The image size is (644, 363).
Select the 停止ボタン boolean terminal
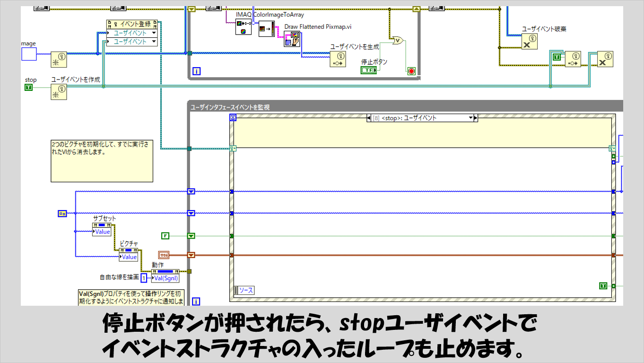tap(369, 71)
